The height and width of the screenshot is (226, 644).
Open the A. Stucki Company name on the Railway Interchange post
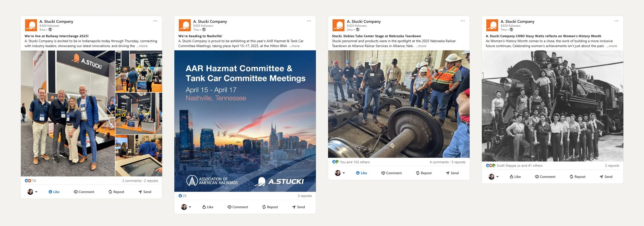(56, 21)
